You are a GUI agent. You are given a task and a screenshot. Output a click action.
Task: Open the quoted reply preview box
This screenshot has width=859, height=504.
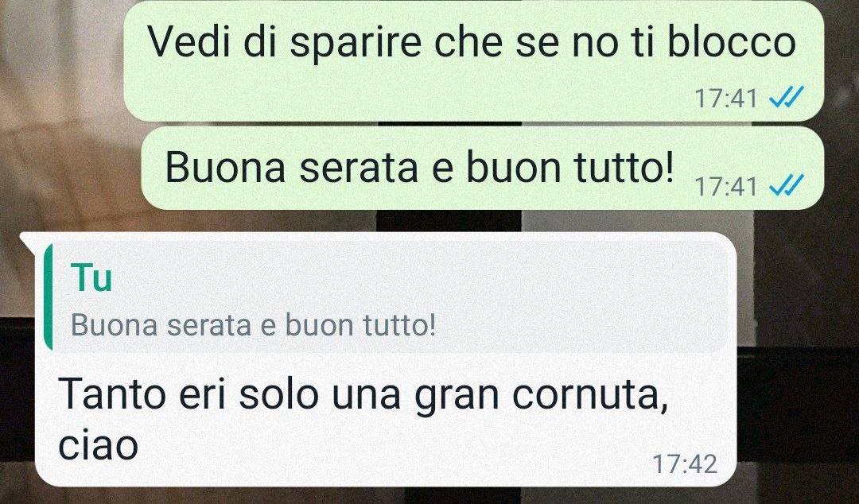click(x=387, y=297)
